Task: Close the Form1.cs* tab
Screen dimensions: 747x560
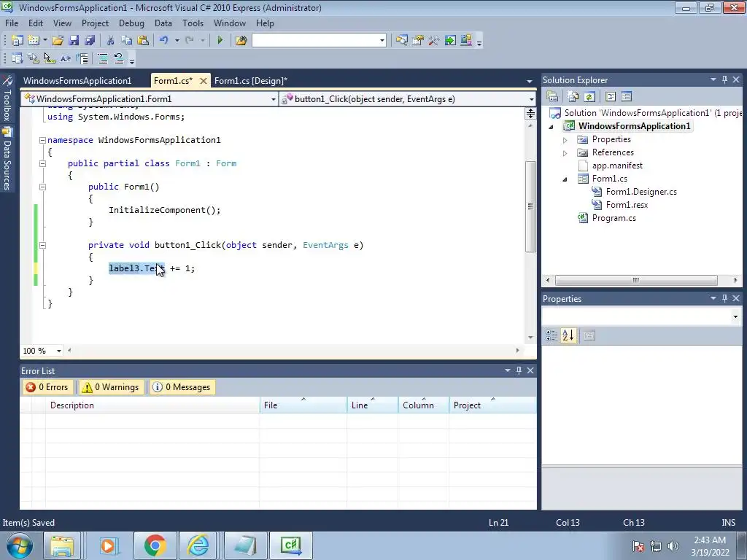Action: pos(204,81)
